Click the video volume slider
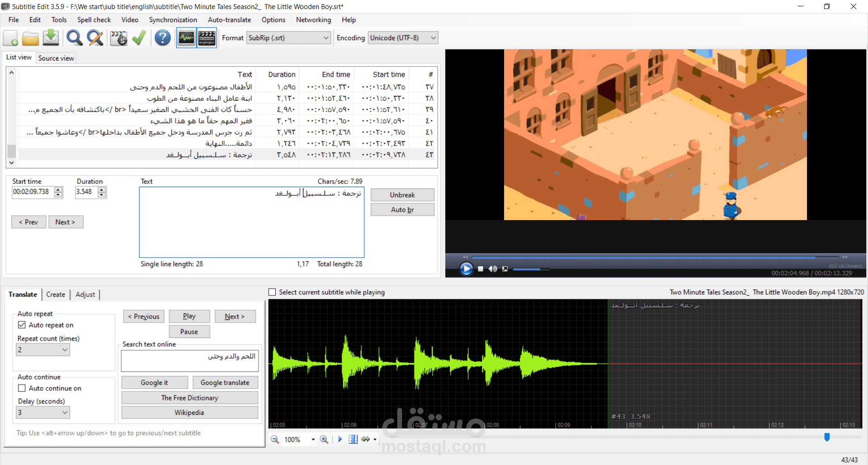868x465 pixels. coord(531,269)
